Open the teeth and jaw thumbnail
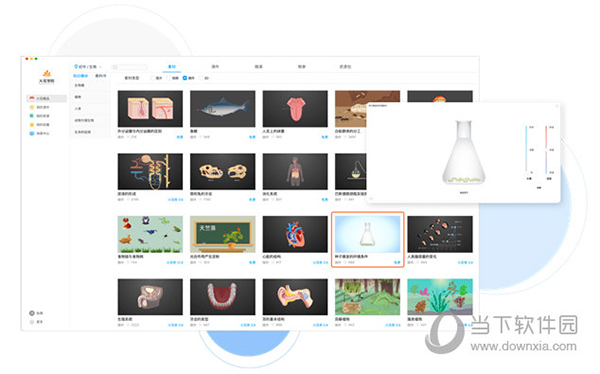Screen dimensions: 600x374 222,297
